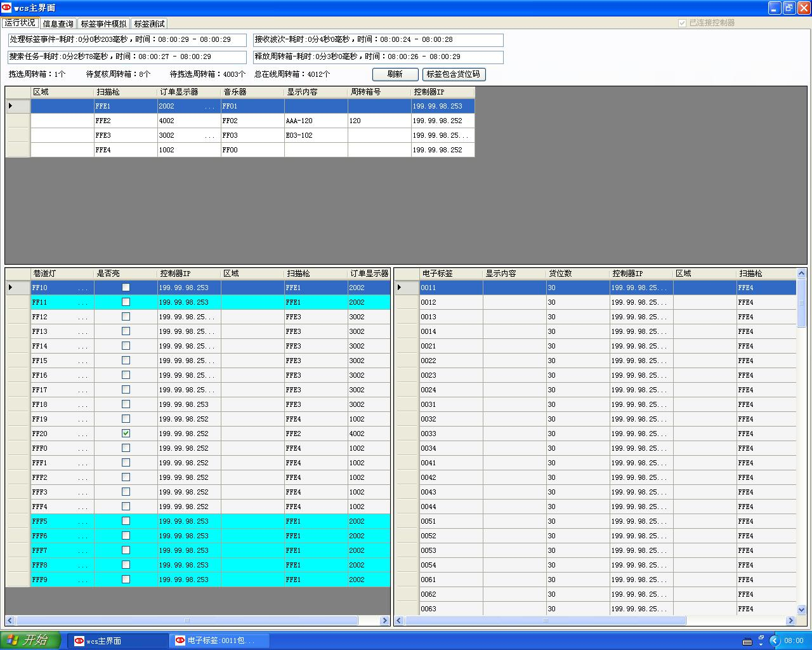Select the AAA-120 display content cell

pyautogui.click(x=316, y=121)
